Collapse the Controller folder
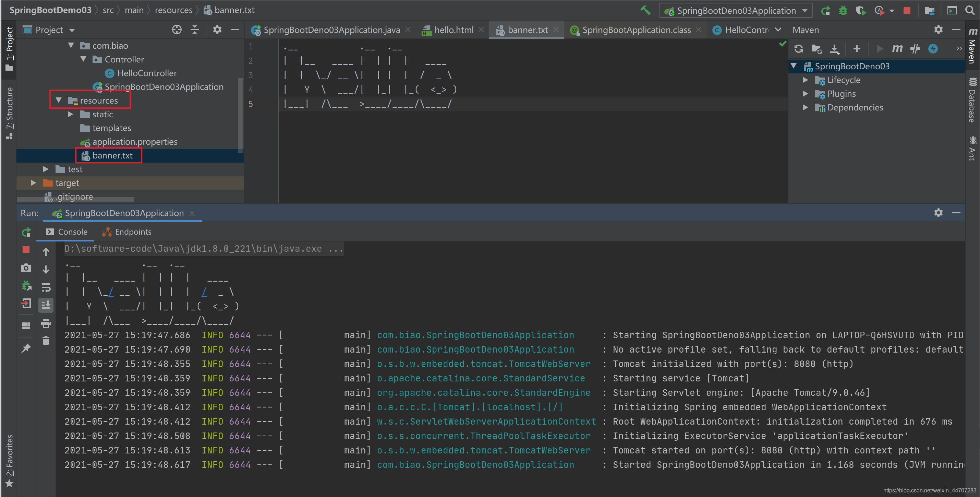This screenshot has width=980, height=497. pos(83,59)
